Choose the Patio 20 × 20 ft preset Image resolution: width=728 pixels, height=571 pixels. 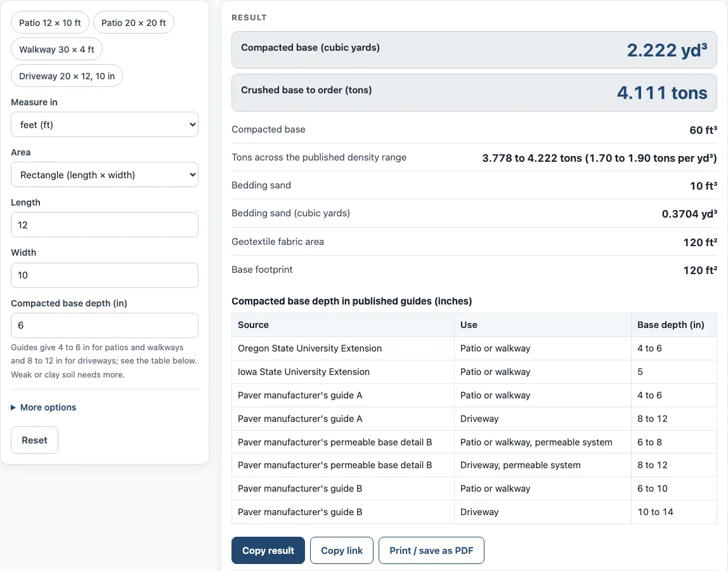click(134, 23)
